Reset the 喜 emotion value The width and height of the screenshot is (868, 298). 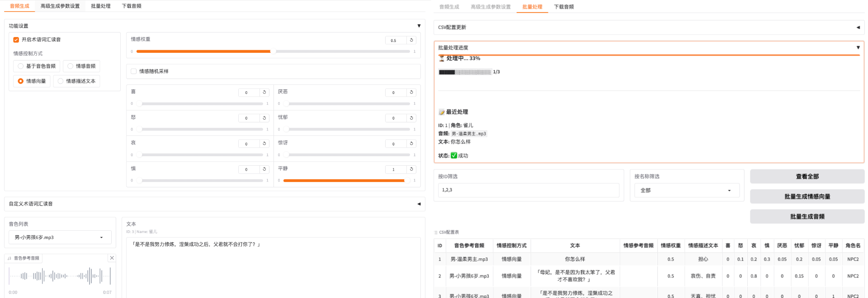(x=264, y=92)
